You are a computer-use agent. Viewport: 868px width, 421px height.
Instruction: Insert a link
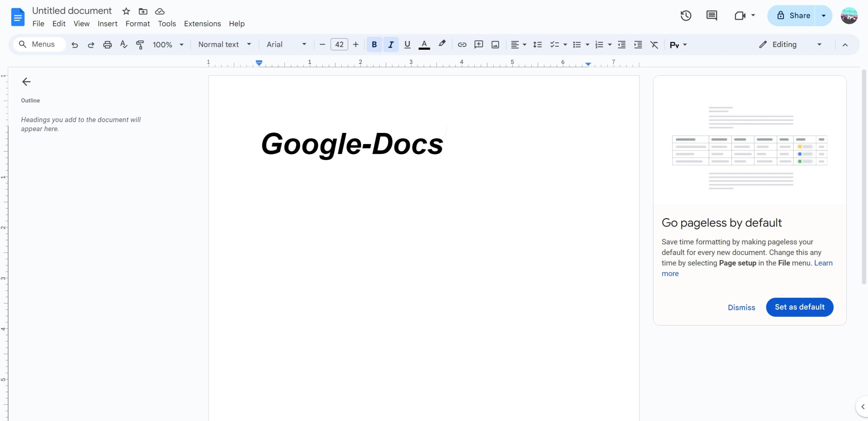coord(462,44)
